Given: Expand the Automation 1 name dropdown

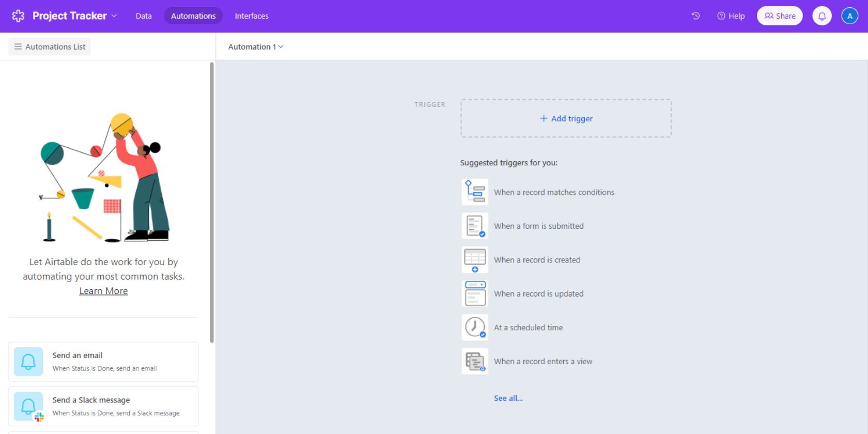Looking at the screenshot, I should coord(256,47).
